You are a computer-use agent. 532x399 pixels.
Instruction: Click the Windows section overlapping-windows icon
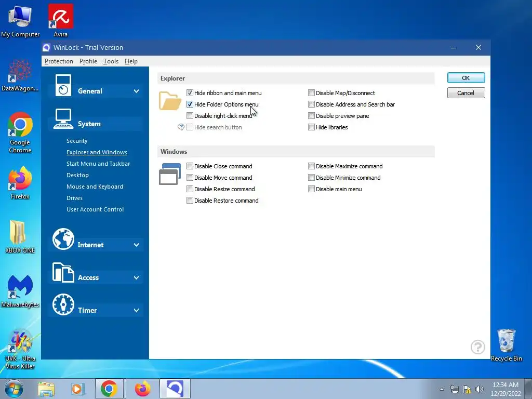[x=170, y=174]
